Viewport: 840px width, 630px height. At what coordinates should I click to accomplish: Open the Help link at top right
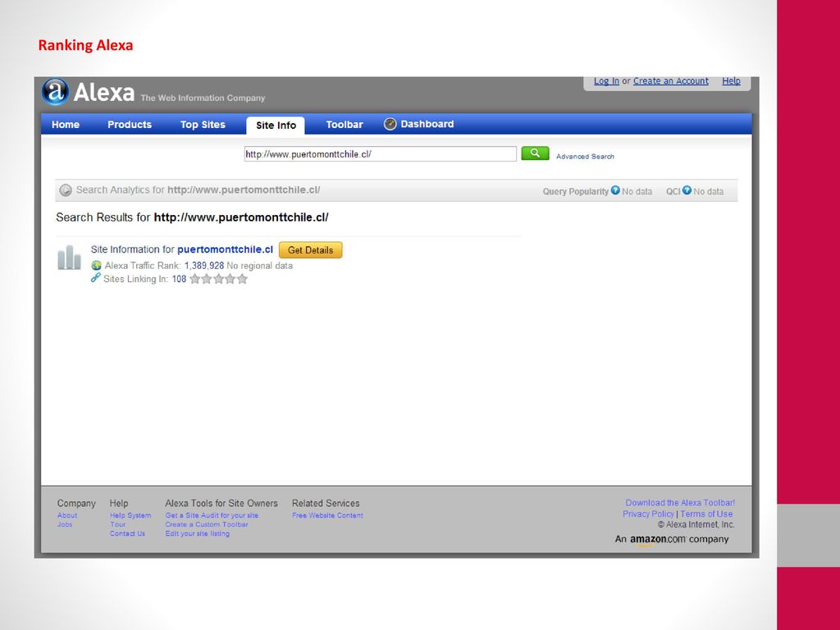coord(731,81)
